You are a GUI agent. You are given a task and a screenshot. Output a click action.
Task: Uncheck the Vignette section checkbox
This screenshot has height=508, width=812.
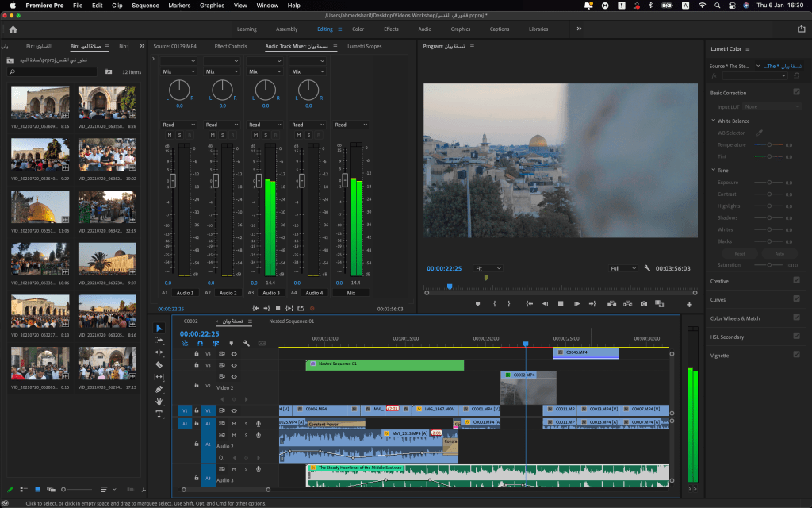click(796, 355)
